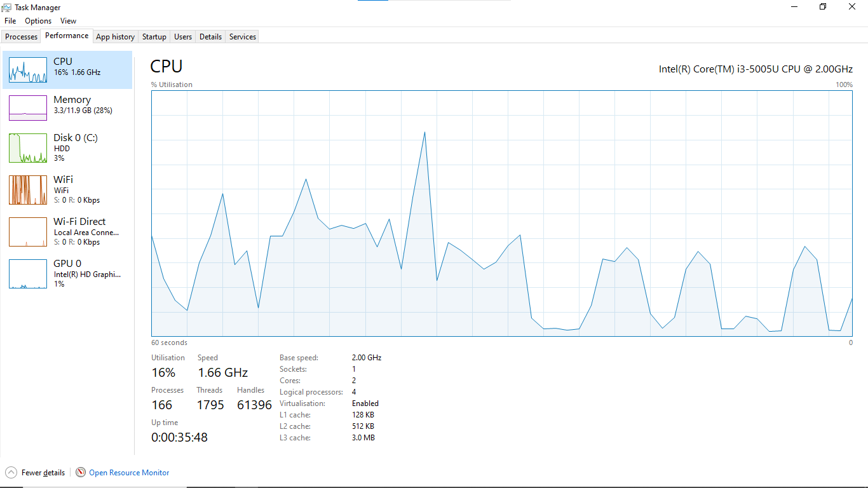
Task: Open Resource Monitor link
Action: (129, 473)
